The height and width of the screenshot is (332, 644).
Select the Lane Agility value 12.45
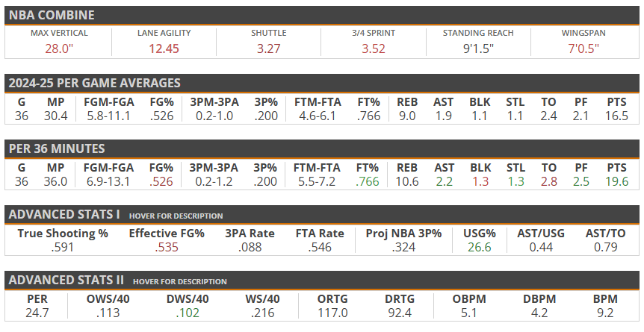point(164,48)
